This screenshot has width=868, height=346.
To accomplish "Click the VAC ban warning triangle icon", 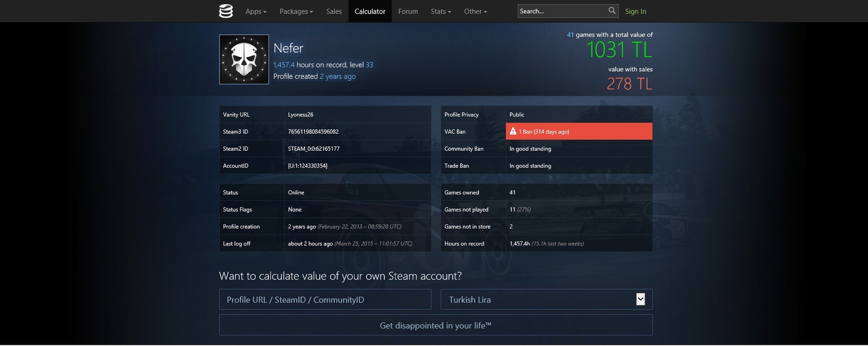I will click(x=513, y=131).
